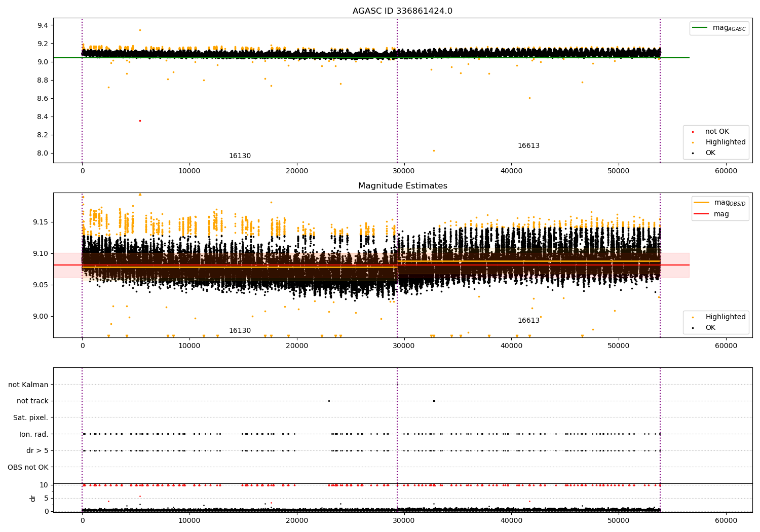
Task: Select the orange mag OBSID legend line
Action: pyautogui.click(x=701, y=203)
